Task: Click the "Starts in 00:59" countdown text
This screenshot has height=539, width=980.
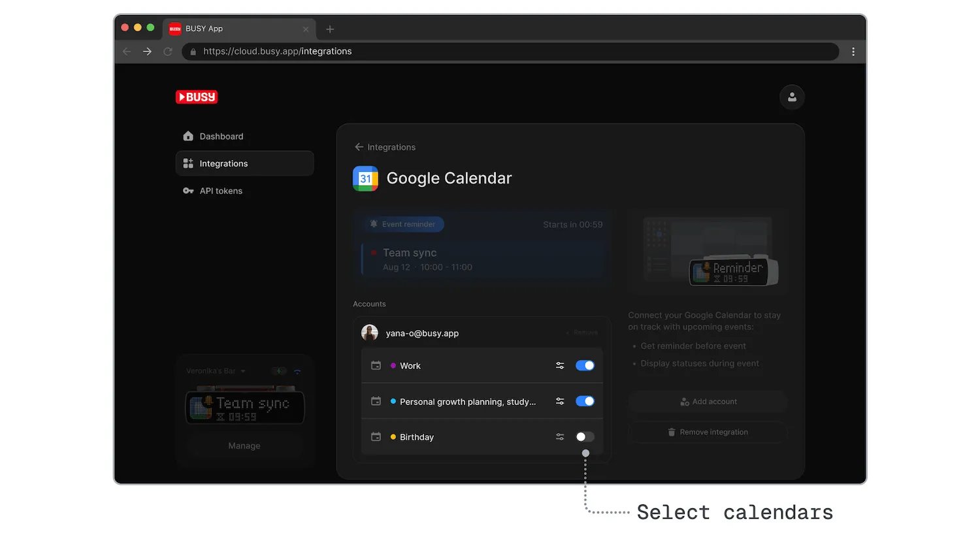Action: (x=573, y=225)
